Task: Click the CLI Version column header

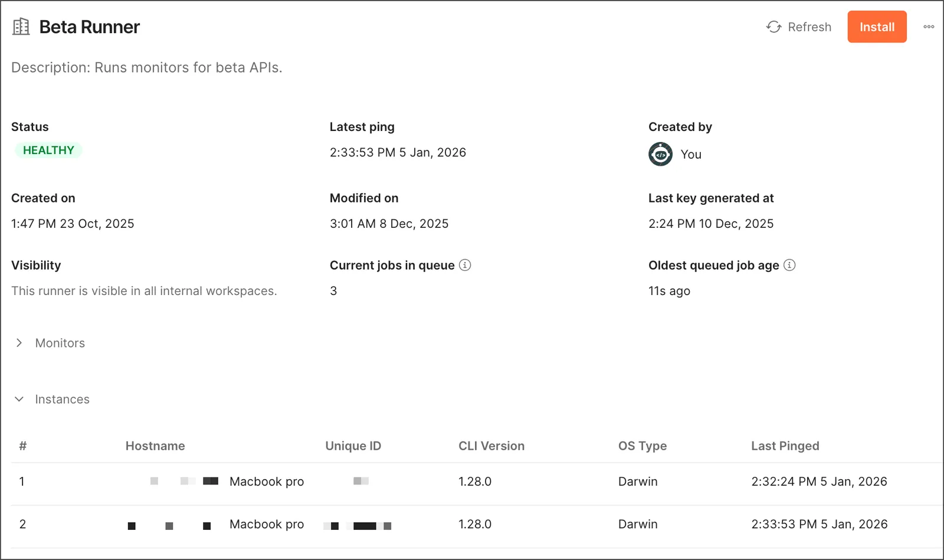Action: click(491, 446)
